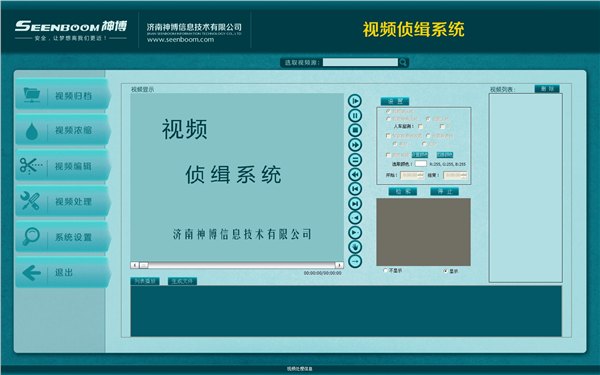The width and height of the screenshot is (600, 375).
Task: Click the left arrow of the video scrollbar
Action: click(134, 265)
